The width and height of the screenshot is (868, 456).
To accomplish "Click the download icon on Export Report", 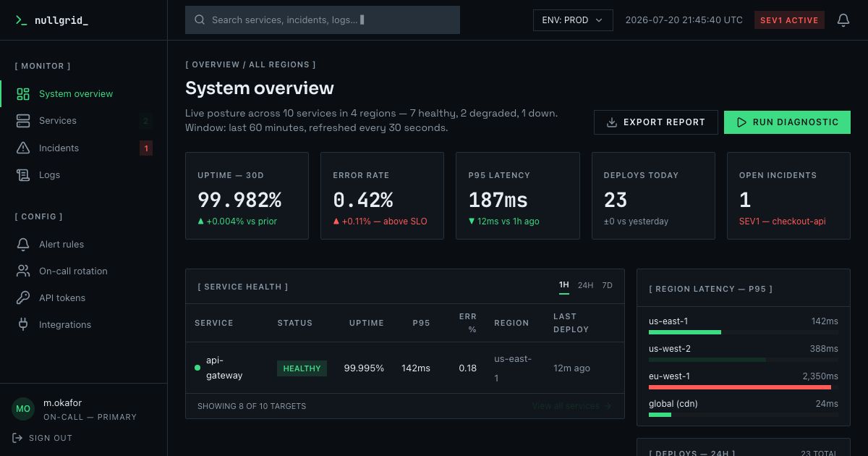I will pyautogui.click(x=612, y=122).
